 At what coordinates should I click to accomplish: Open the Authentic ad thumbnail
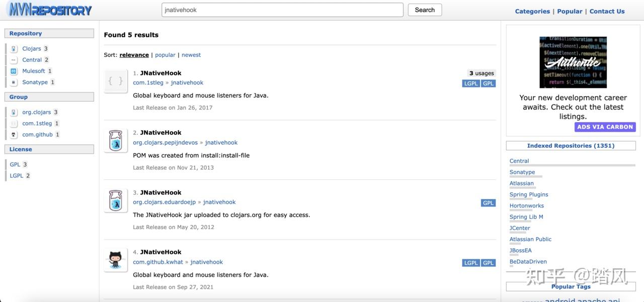pyautogui.click(x=573, y=62)
